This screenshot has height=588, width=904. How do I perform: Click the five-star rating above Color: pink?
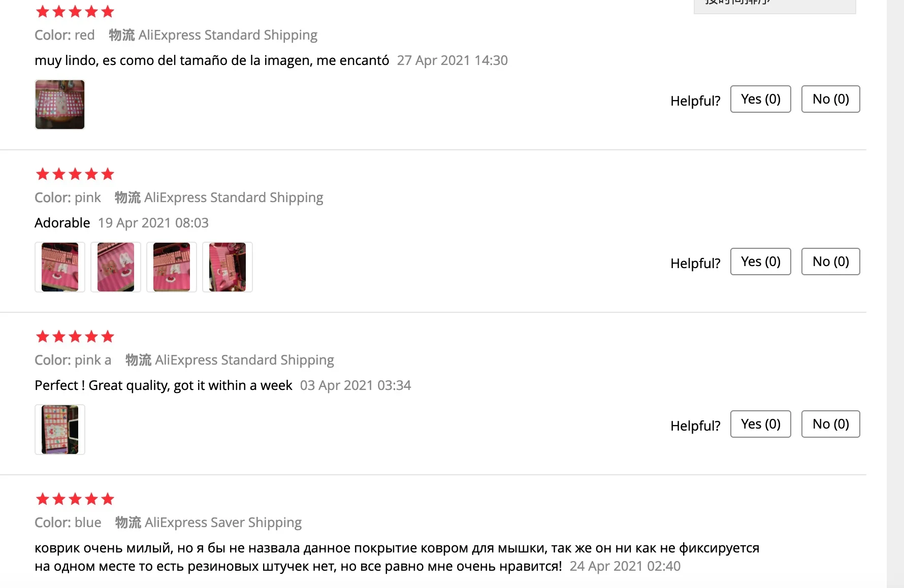click(75, 174)
